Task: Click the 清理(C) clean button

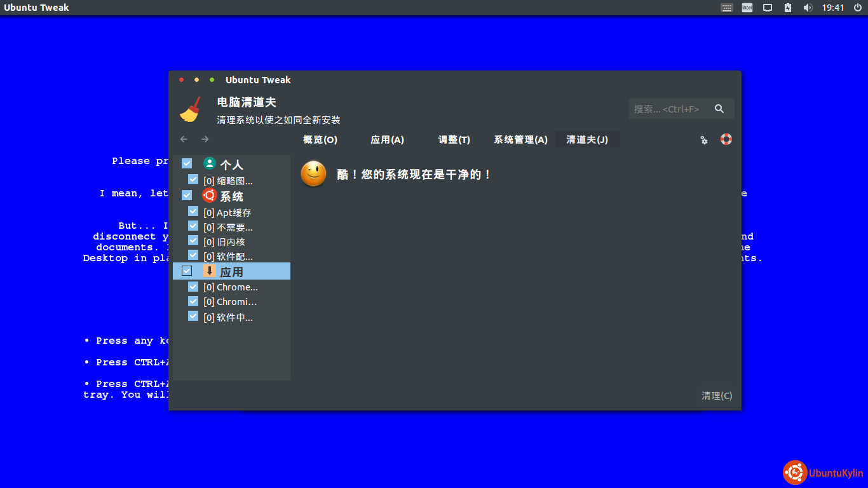Action: [x=717, y=395]
